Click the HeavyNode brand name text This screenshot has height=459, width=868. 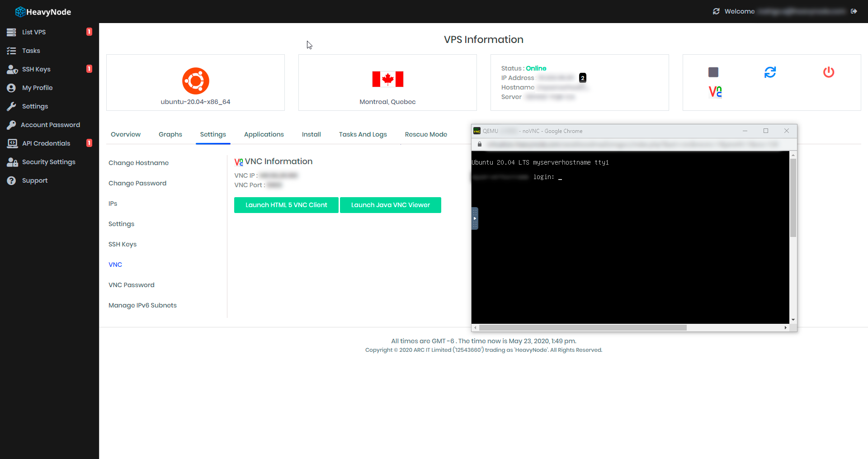pos(49,12)
